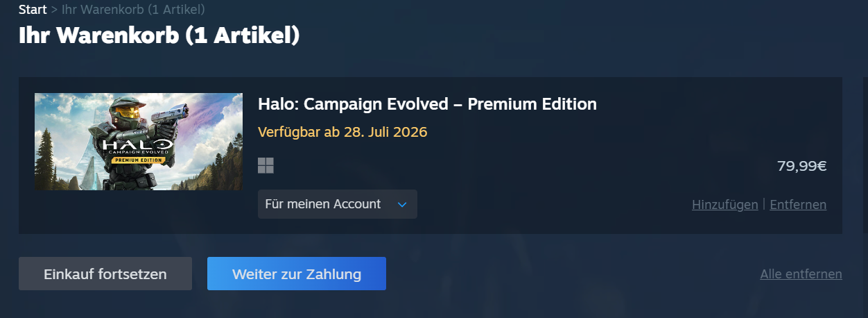
Task: Open the Halo: Campaign Evolved cover thumbnail
Action: pos(139,142)
